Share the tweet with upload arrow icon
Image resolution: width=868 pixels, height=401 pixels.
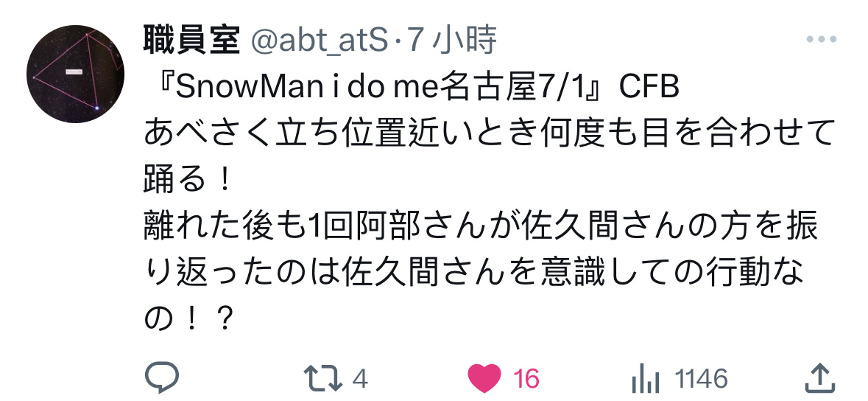click(x=819, y=378)
